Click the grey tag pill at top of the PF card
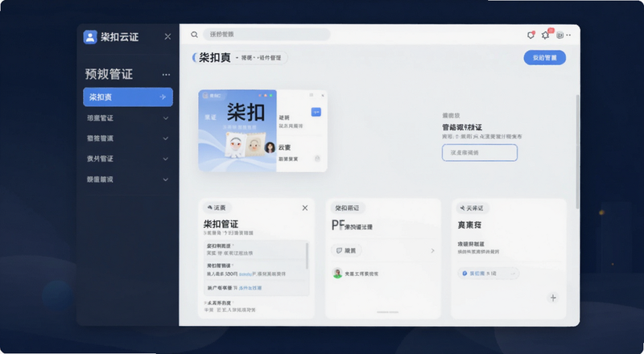The width and height of the screenshot is (644, 354). tap(348, 208)
